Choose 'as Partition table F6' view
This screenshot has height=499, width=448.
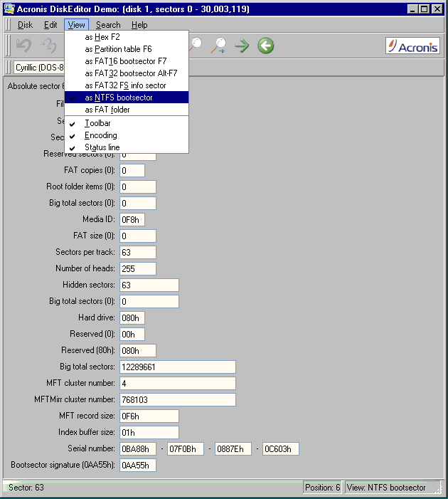point(127,49)
